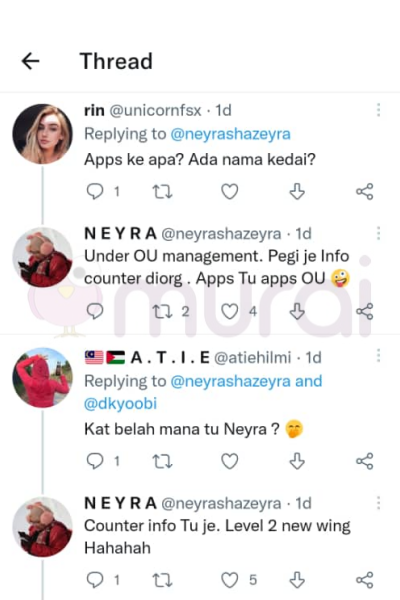The width and height of the screenshot is (400, 600).
Task: Retweet NEYRA's Under OU management tweet
Action: pos(162,311)
